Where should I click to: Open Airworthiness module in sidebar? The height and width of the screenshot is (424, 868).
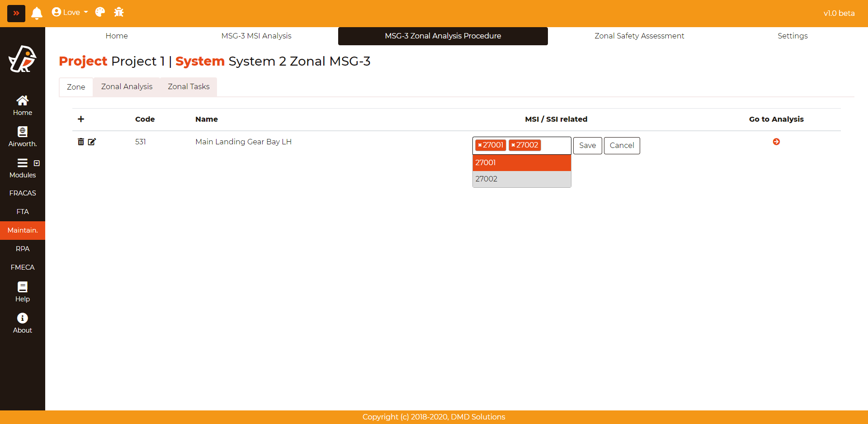[23, 137]
